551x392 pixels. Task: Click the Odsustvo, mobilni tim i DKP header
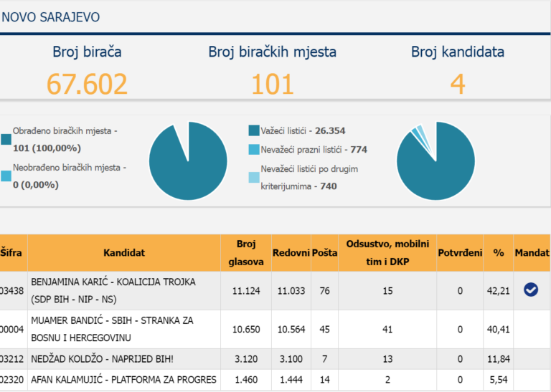pos(387,253)
